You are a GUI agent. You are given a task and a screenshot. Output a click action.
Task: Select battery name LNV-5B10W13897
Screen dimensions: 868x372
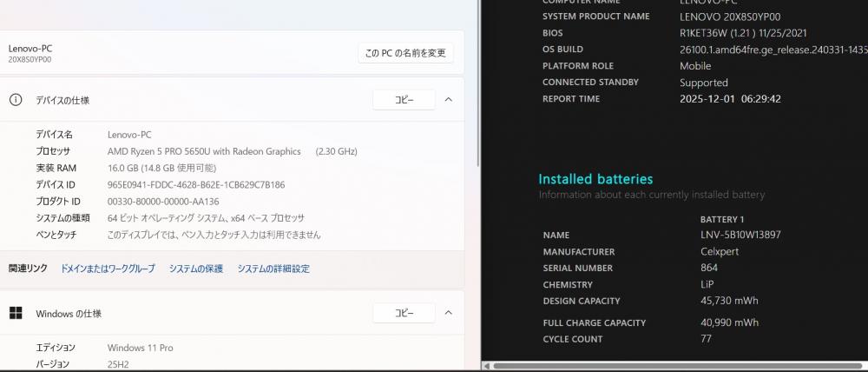point(740,235)
